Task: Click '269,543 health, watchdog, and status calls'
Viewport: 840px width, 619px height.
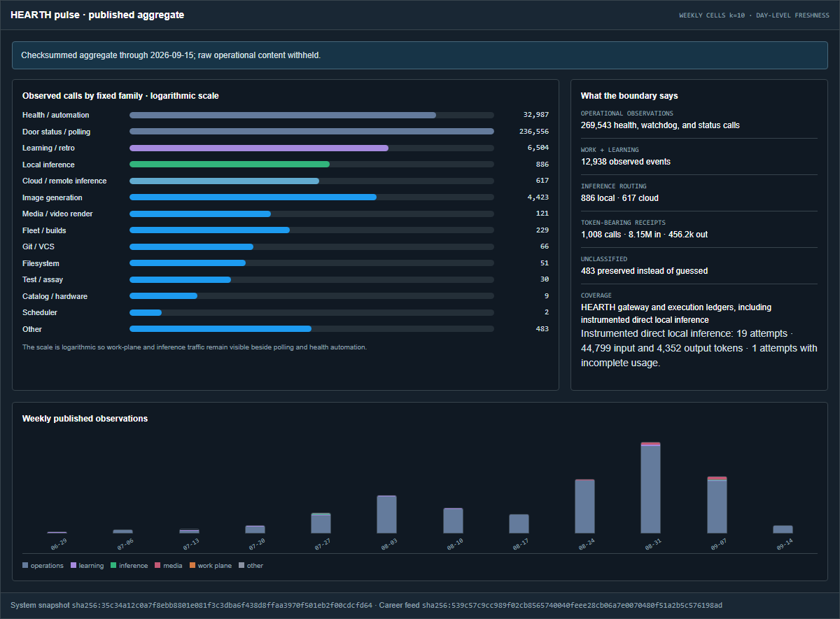Action: [x=660, y=125]
